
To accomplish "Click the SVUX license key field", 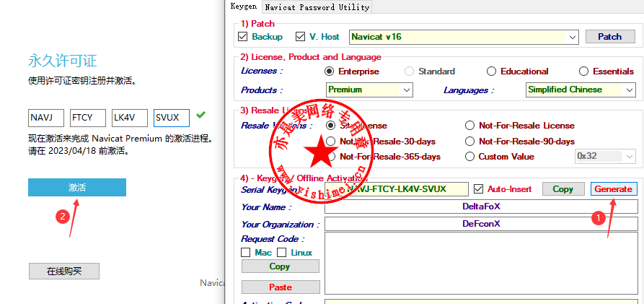I will click(x=172, y=118).
